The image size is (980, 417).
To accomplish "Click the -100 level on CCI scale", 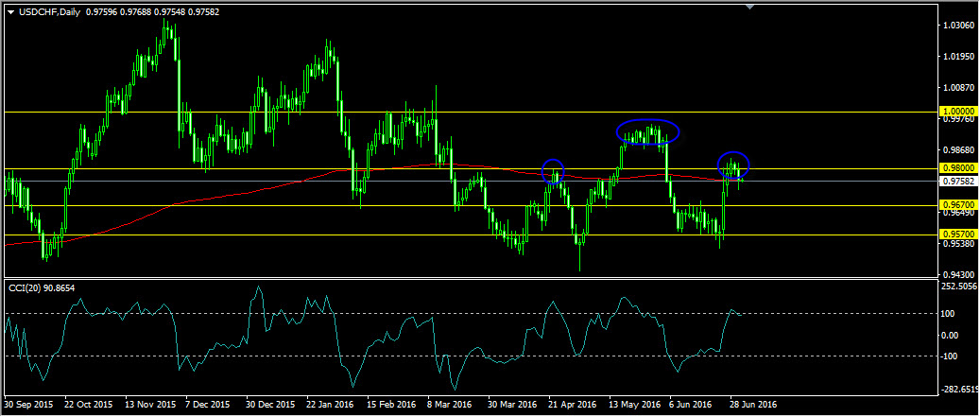I will [952, 356].
